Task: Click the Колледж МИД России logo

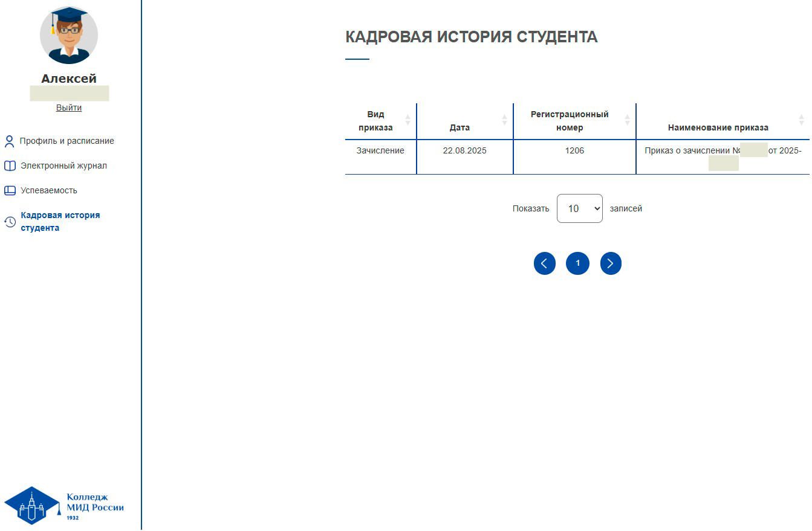Action: coord(64,506)
